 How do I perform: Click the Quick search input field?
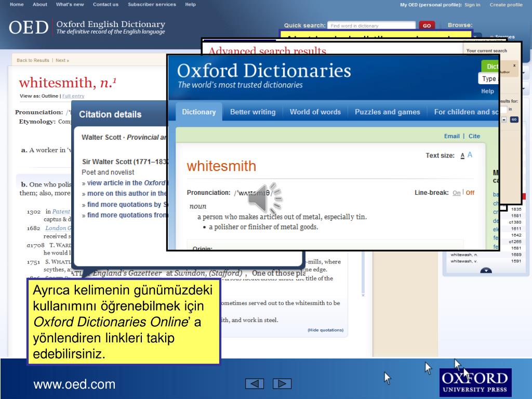[x=371, y=25]
